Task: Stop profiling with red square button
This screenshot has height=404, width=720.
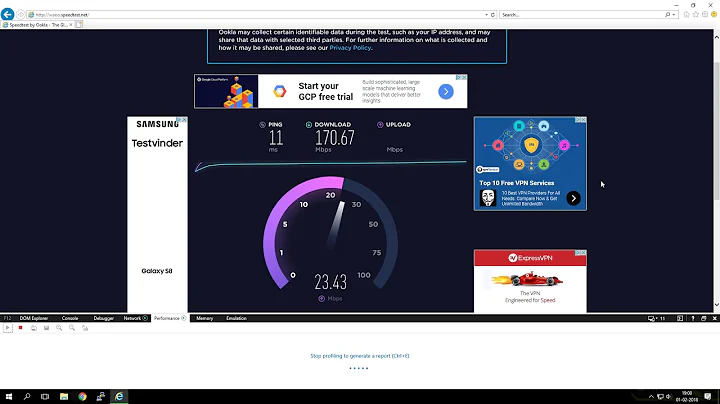Action: coord(20,328)
